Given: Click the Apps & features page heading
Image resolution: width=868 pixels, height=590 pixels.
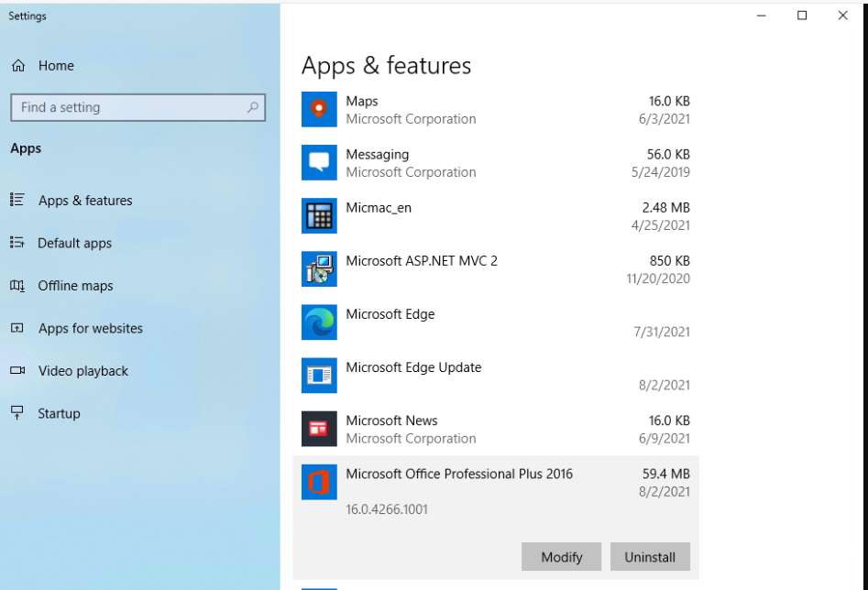Looking at the screenshot, I should coord(387,66).
